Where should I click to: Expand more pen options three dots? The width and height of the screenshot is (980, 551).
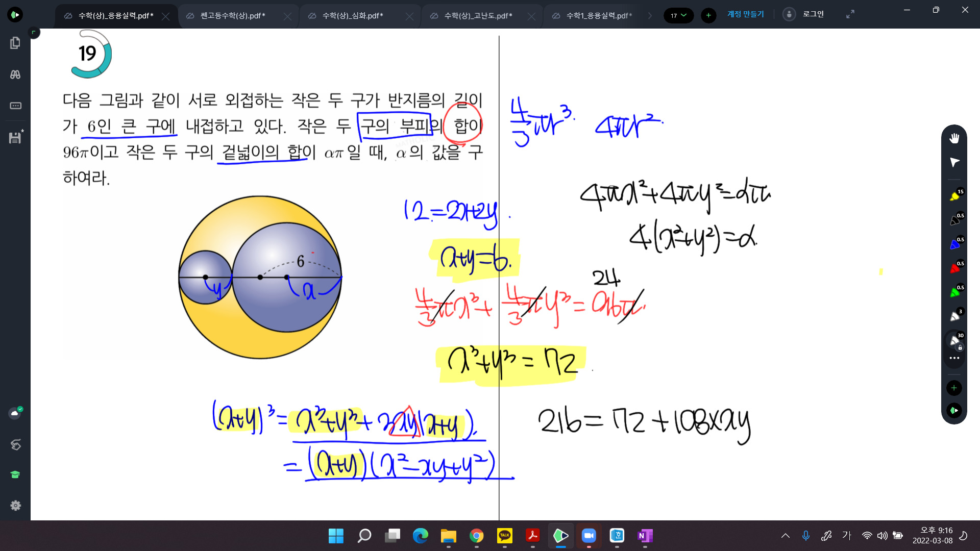pos(954,358)
